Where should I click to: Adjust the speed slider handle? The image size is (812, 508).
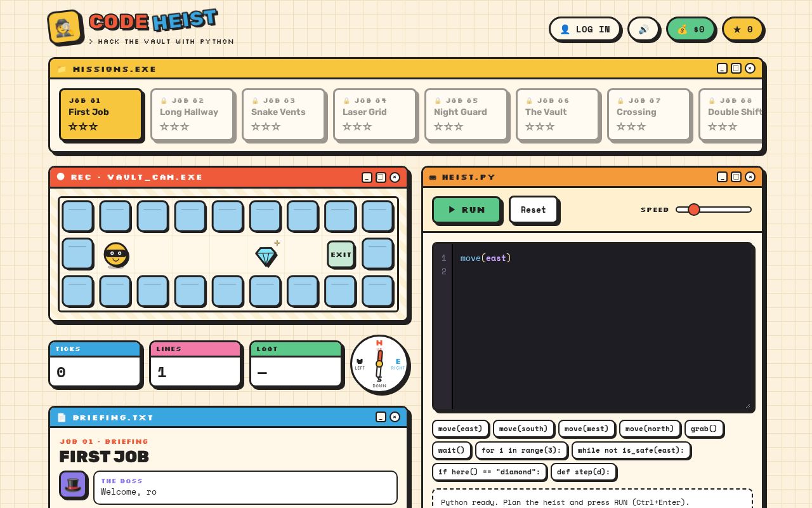(x=694, y=210)
